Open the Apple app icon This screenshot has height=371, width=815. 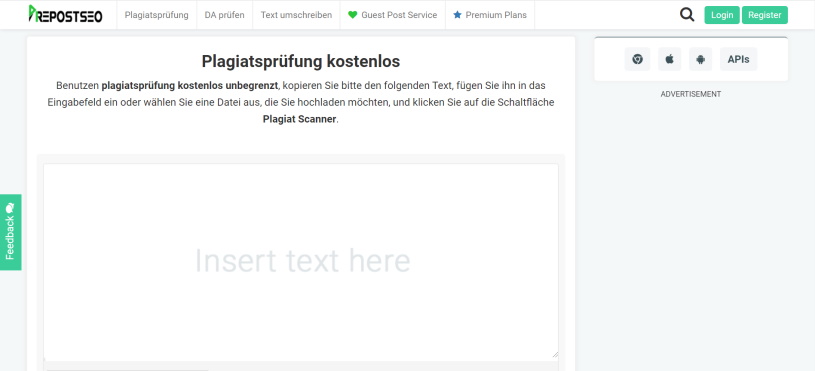tap(669, 59)
